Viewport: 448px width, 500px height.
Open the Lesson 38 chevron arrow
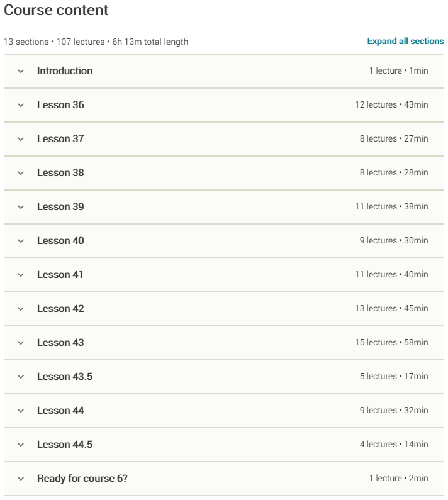pyautogui.click(x=21, y=173)
